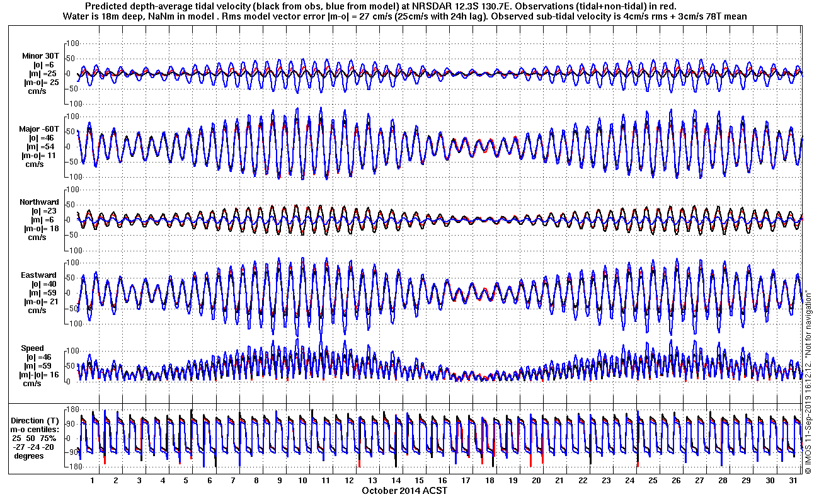Click the day 17 tick label

pyautogui.click(x=466, y=481)
